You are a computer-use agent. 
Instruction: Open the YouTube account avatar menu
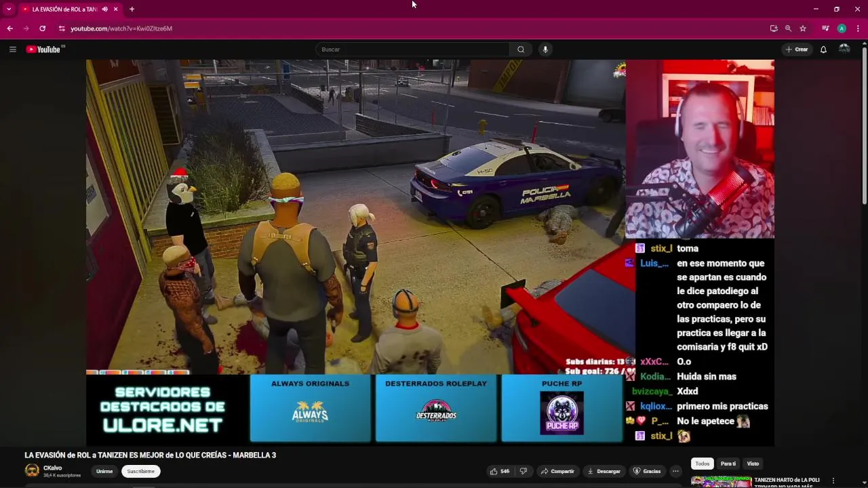844,49
